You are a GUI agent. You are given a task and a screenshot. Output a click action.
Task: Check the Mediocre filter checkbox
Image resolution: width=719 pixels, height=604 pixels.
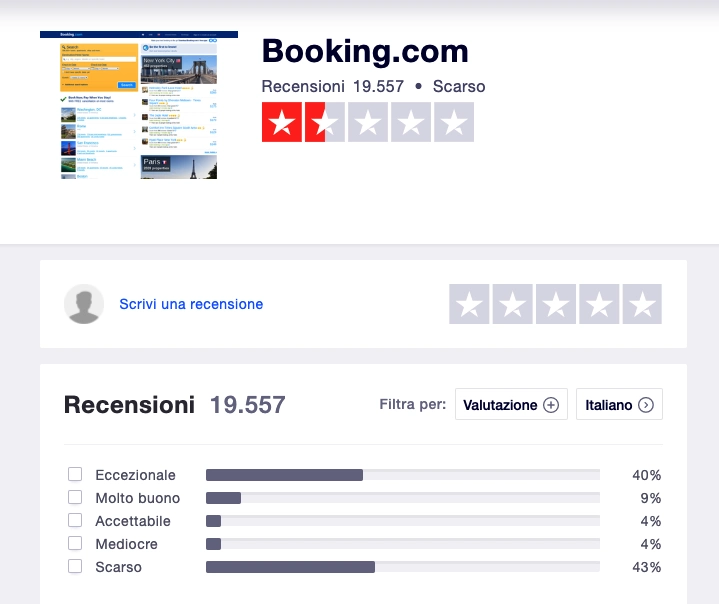[75, 543]
